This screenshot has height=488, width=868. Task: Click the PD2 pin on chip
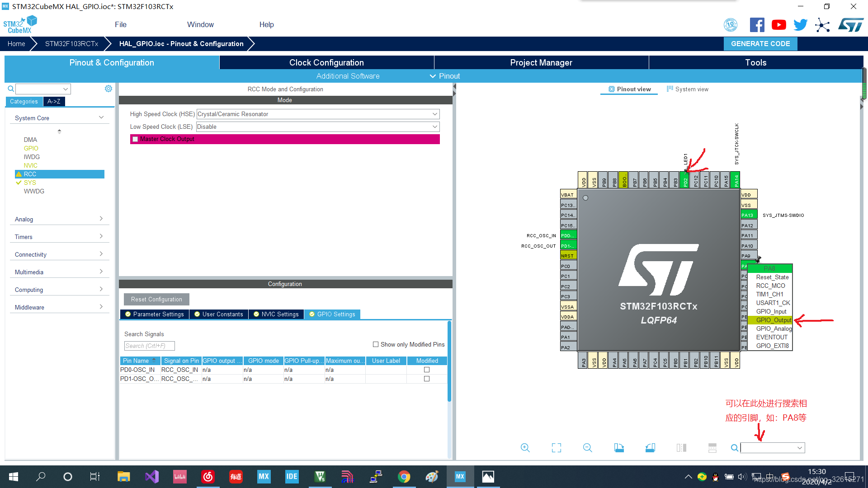point(685,181)
